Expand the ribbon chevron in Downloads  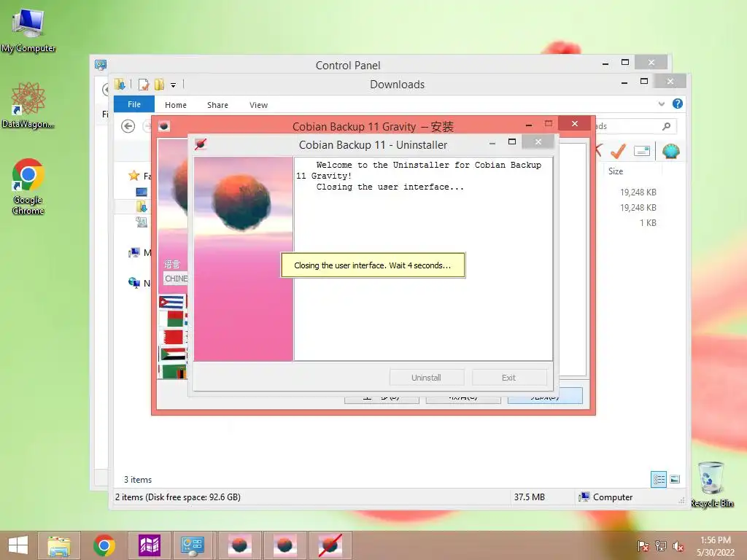click(661, 104)
